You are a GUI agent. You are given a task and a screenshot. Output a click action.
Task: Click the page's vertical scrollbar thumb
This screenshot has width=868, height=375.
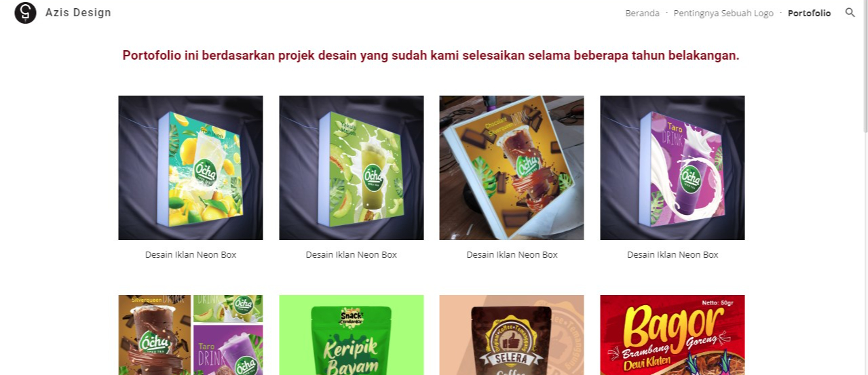[x=865, y=66]
